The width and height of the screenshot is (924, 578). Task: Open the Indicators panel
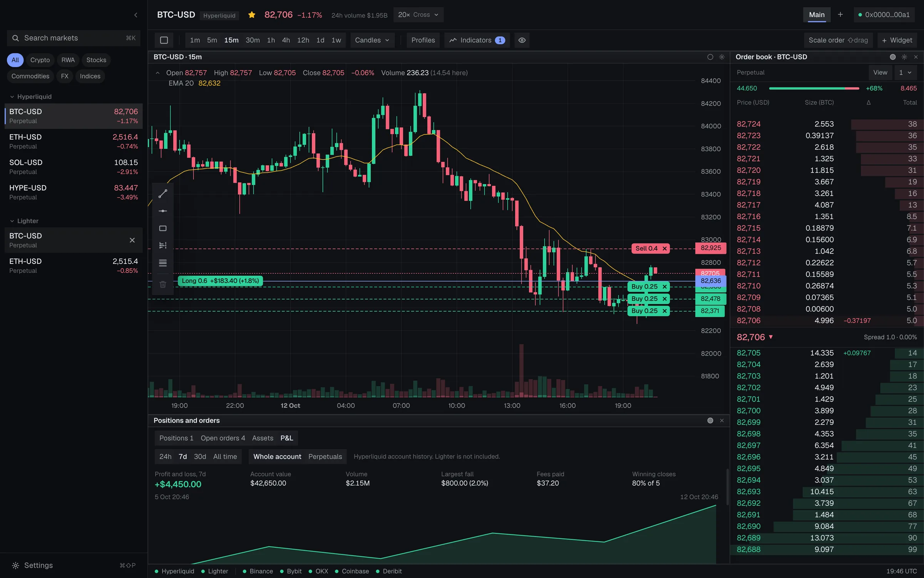477,40
